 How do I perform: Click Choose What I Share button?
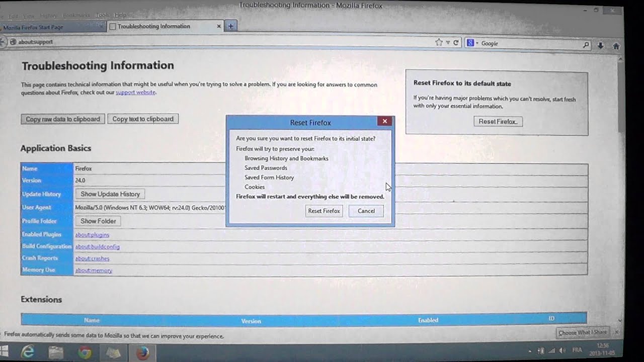pyautogui.click(x=582, y=332)
